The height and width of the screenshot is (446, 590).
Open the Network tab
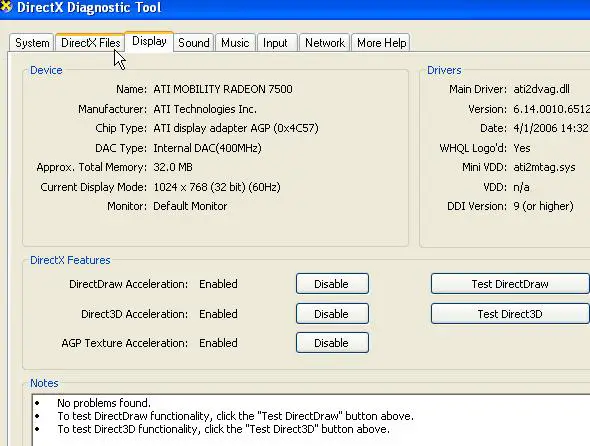(x=325, y=43)
